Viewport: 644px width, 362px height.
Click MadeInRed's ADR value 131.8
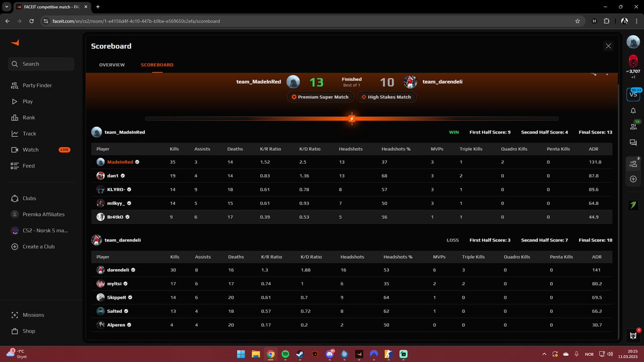point(595,162)
